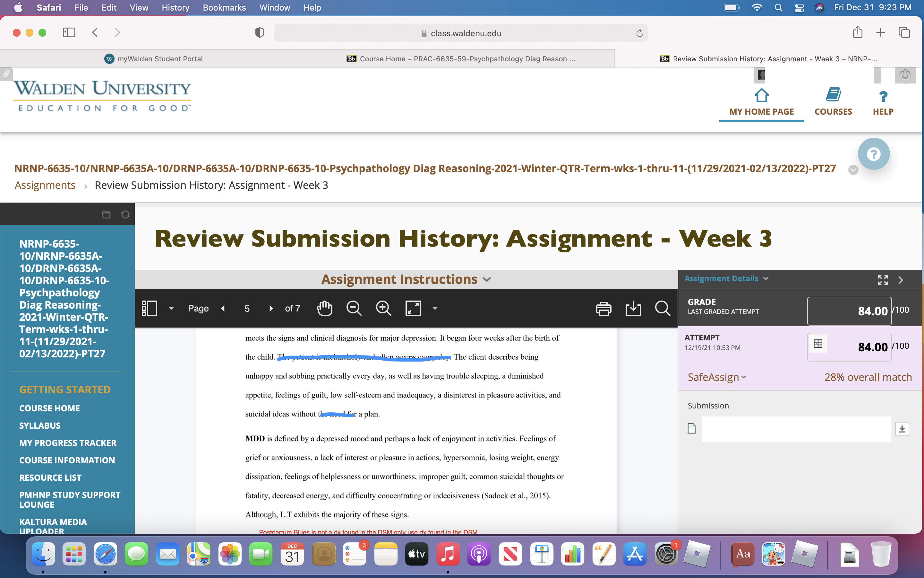Click the submission file document icon
Viewport: 924px width, 578px height.
[x=691, y=429]
